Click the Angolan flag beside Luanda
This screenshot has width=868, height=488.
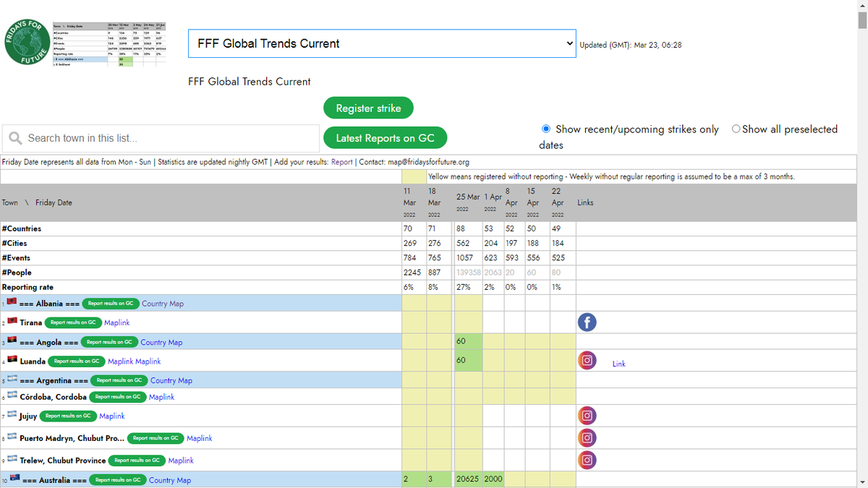click(12, 360)
